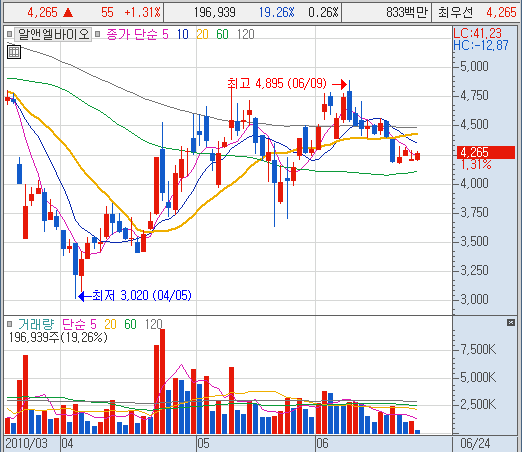Click the 06 month label on time axis

coord(322,444)
